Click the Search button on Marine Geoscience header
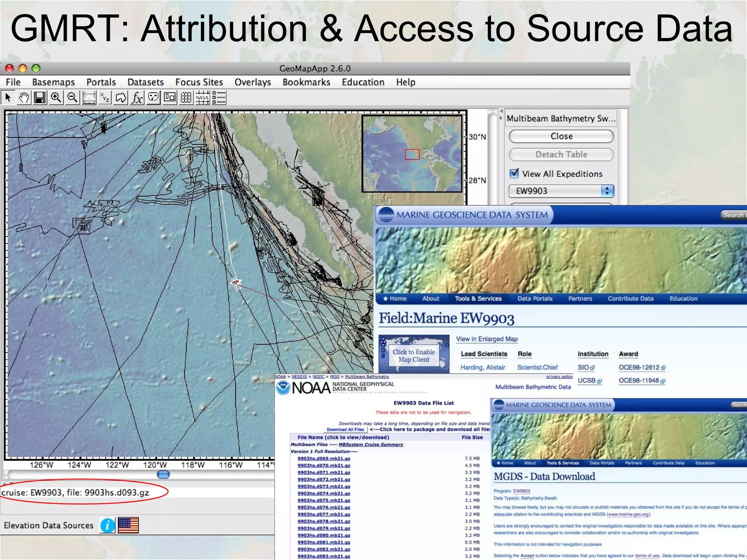This screenshot has height=560, width=747. coord(733,215)
